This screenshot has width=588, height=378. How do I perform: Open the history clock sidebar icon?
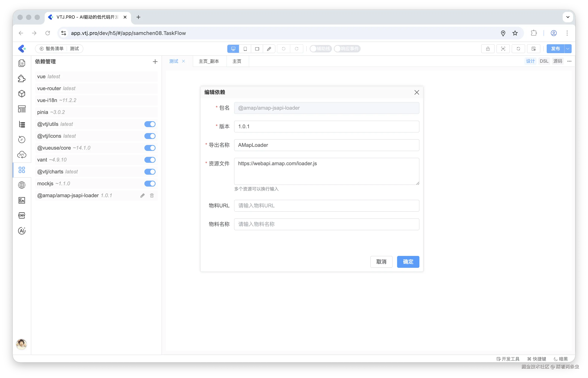pos(22,139)
